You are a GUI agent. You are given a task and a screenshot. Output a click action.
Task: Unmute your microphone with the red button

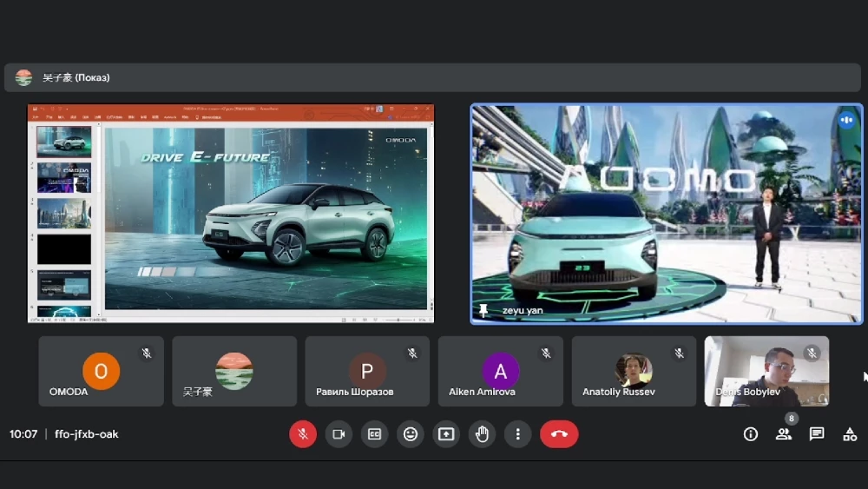(x=302, y=434)
